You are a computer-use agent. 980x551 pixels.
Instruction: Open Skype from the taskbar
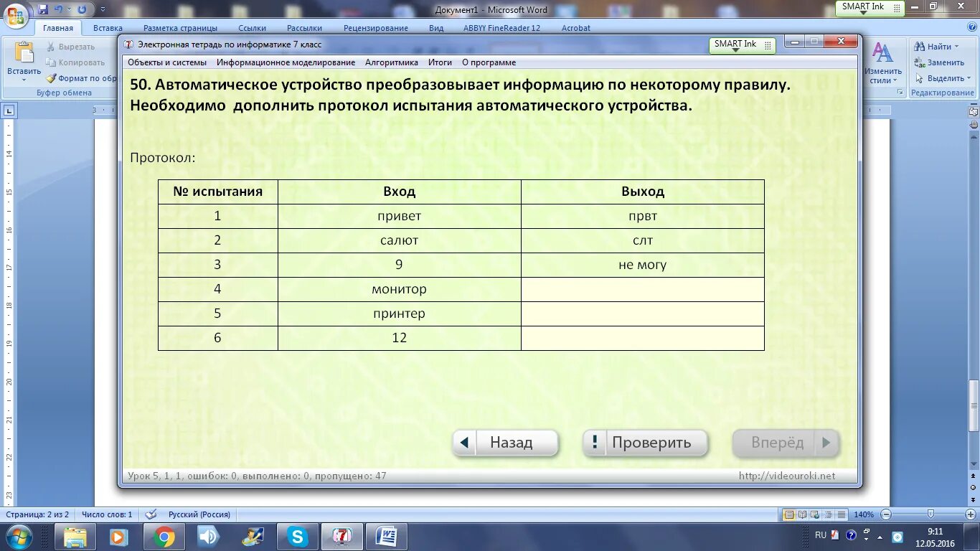pos(297,537)
